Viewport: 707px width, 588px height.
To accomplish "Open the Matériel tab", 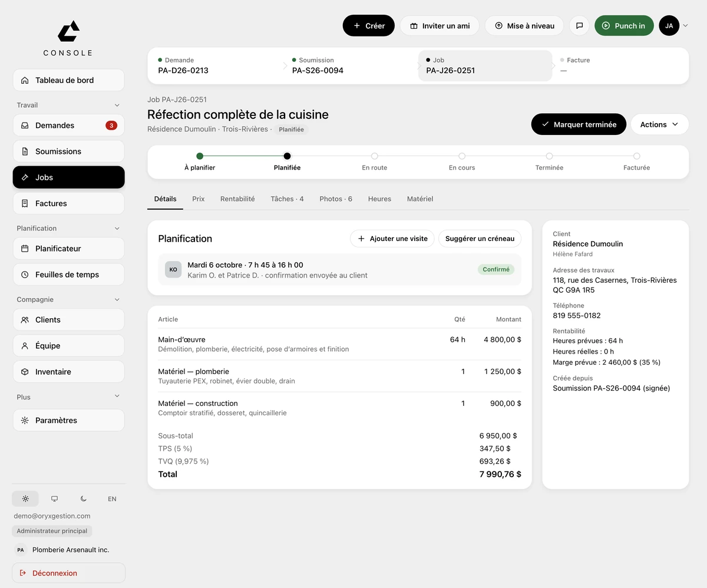I will [x=420, y=199].
